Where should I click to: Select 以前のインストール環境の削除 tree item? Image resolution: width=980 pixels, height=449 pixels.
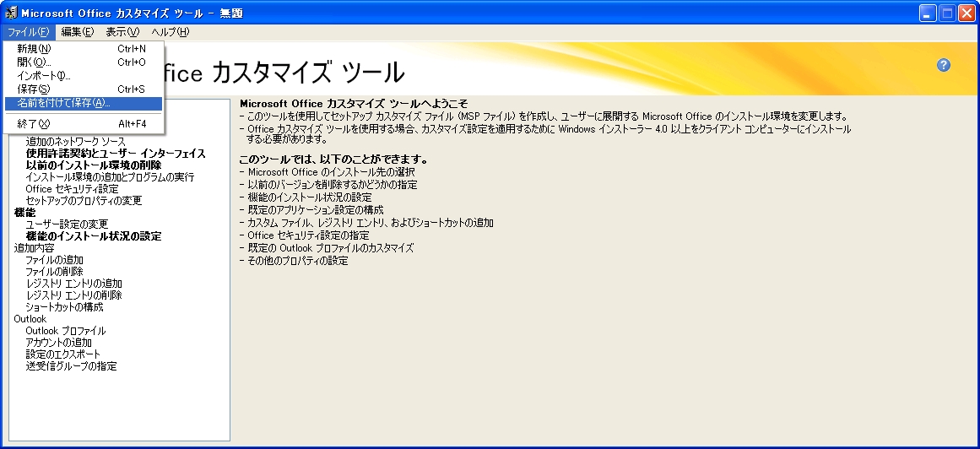coord(93,165)
